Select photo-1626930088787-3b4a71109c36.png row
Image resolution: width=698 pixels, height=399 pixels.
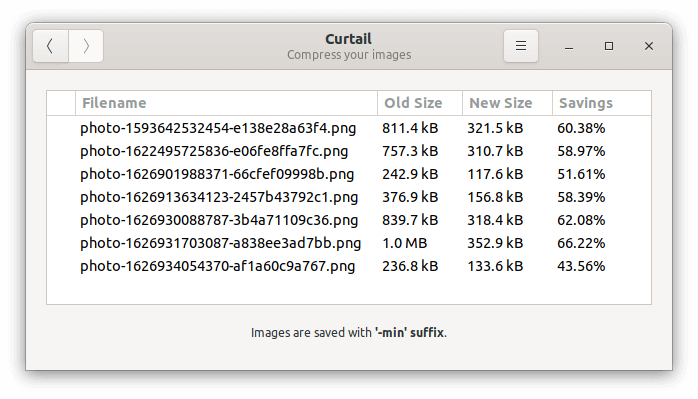pyautogui.click(x=349, y=220)
